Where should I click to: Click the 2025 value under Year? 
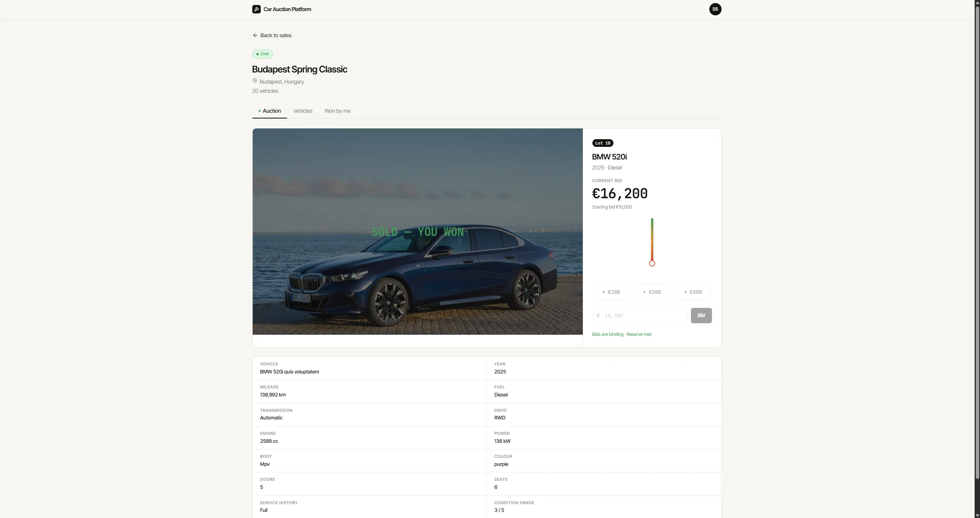(500, 372)
